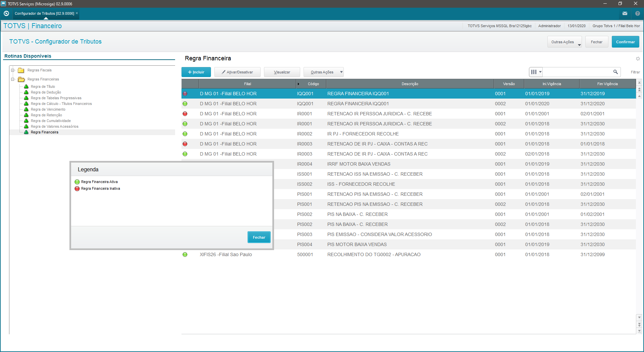
Task: Click the Código column sort arrow
Action: click(298, 84)
